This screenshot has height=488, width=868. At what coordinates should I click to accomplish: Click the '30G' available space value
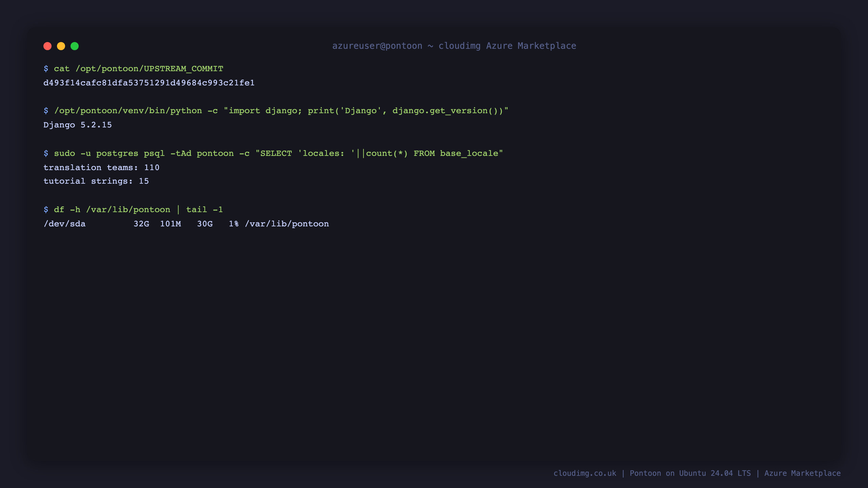[205, 224]
